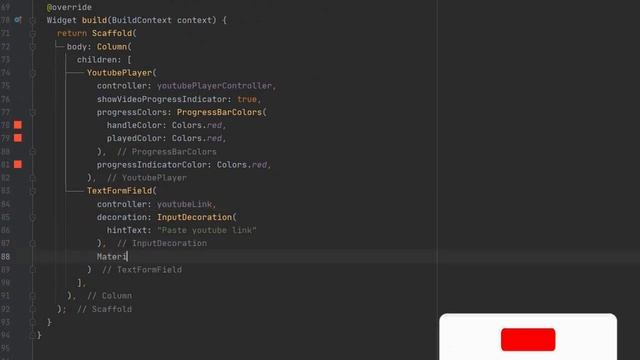Image resolution: width=640 pixels, height=360 pixels.
Task: Click the "Paste youtube link" hint string
Action: (207, 230)
